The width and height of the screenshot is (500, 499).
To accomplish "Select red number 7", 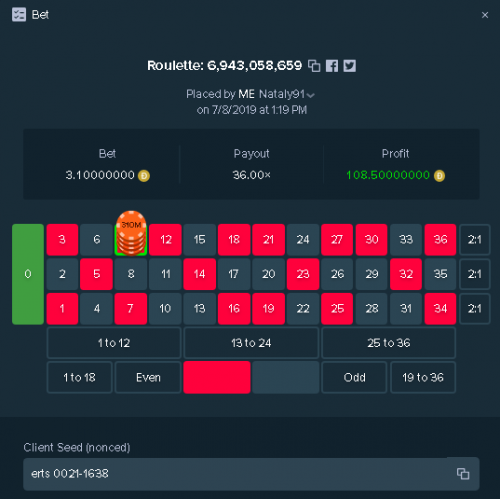I will click(x=131, y=309).
